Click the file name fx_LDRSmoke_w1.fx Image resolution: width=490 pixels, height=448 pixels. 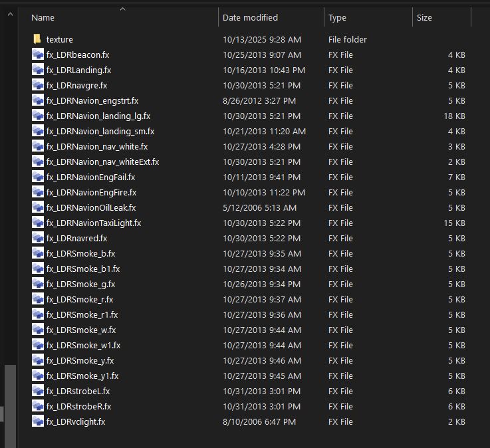83,346
